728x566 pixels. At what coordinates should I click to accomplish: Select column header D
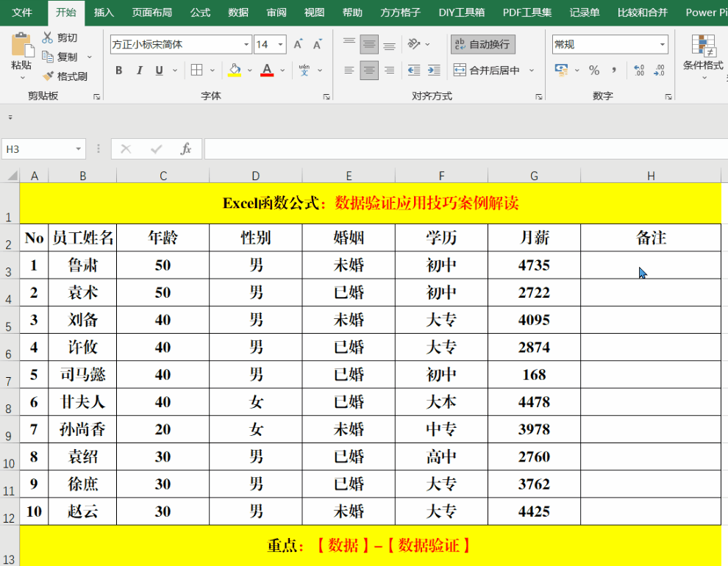[256, 176]
